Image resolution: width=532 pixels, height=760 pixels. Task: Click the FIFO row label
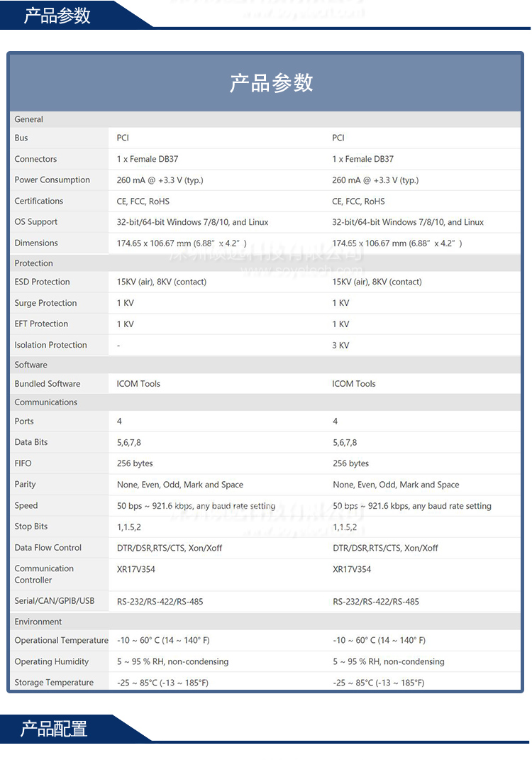23,463
